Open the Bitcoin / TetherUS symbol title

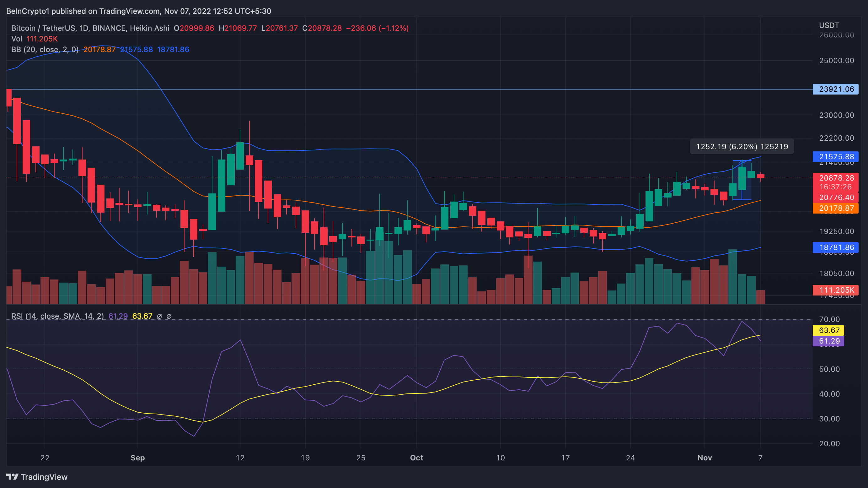[x=43, y=28]
